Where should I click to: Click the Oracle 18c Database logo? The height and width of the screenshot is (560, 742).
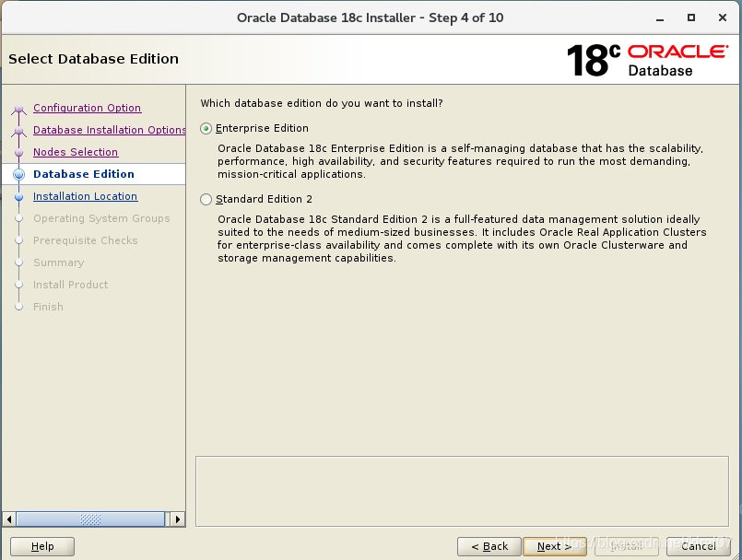(x=647, y=60)
